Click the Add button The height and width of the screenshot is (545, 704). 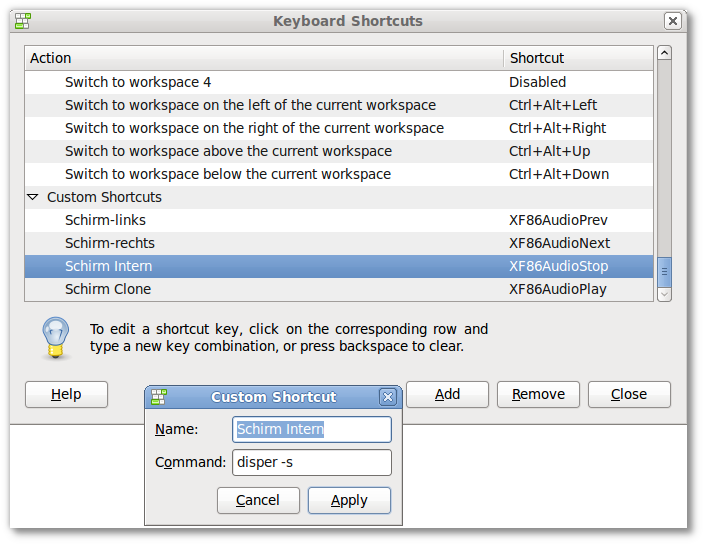pos(447,394)
